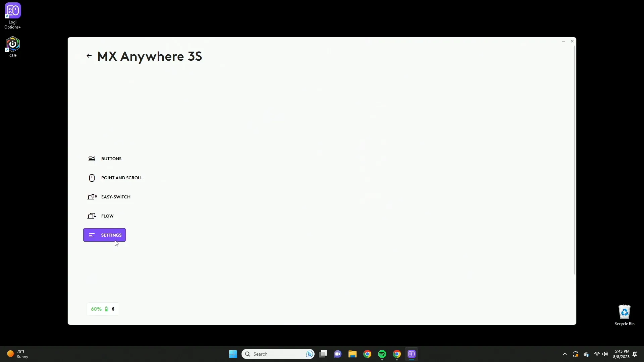644x362 pixels.
Task: Open the FLOW section
Action: 101,216
